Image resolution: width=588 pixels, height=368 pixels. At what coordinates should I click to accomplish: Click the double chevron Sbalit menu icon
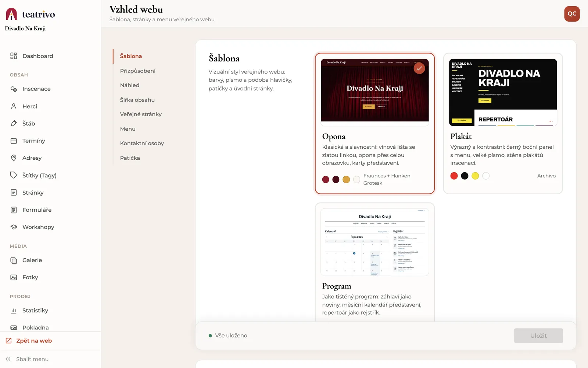pos(8,359)
